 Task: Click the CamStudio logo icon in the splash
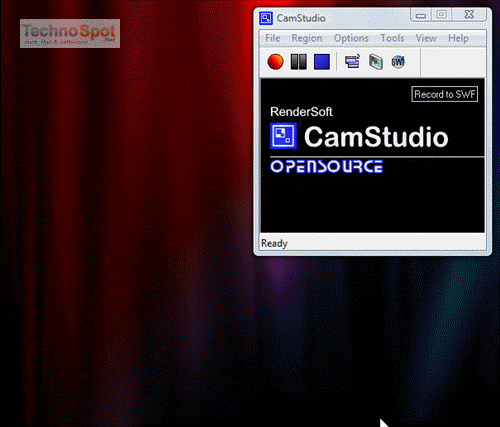(283, 136)
